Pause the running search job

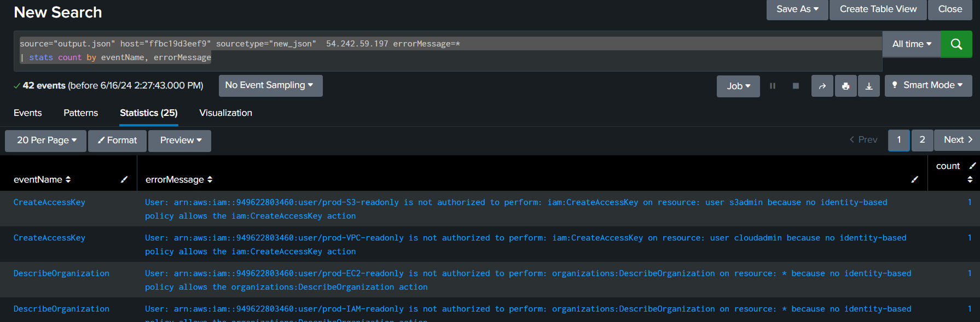pos(773,86)
